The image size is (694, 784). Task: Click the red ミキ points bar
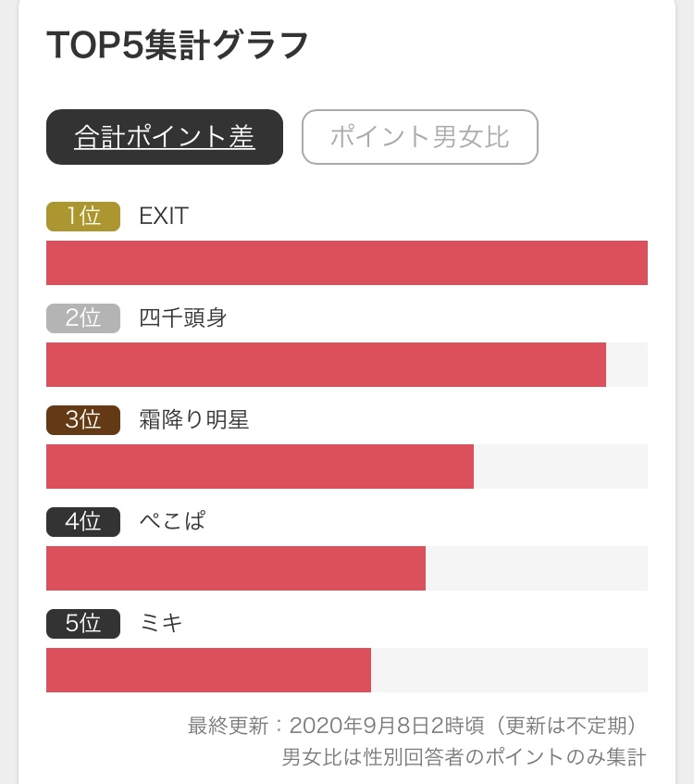[208, 670]
